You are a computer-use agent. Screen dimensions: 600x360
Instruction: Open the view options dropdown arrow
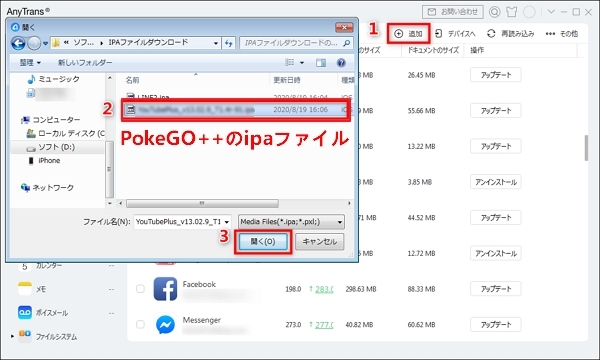pyautogui.click(x=302, y=62)
